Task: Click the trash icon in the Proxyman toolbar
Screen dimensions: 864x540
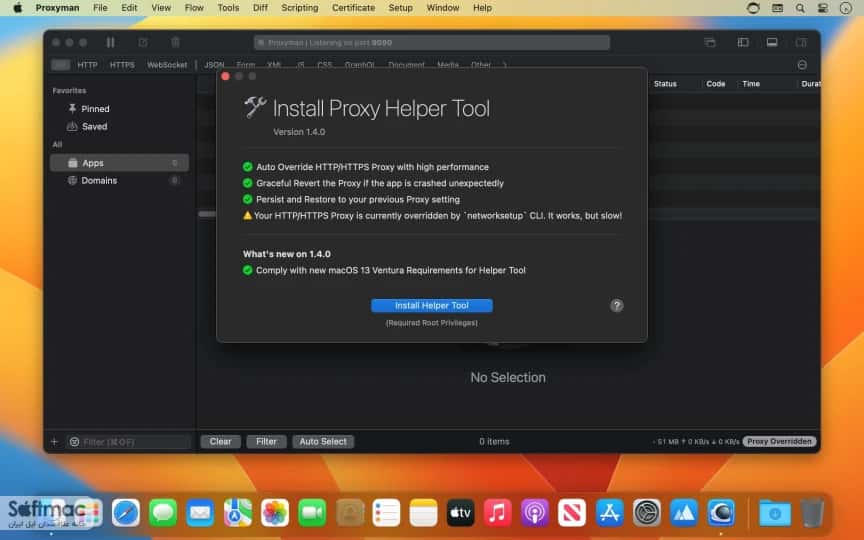Action: pyautogui.click(x=175, y=42)
